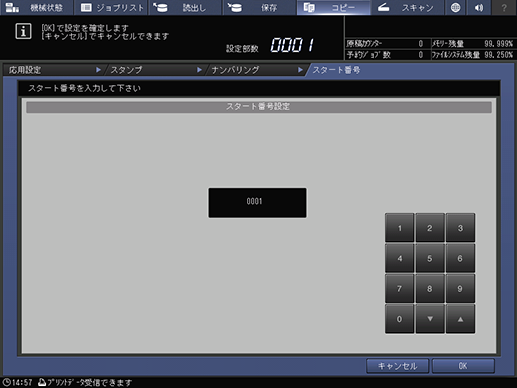Click the speaker sound icon
Image resolution: width=517 pixels, height=388 pixels.
[x=479, y=7]
